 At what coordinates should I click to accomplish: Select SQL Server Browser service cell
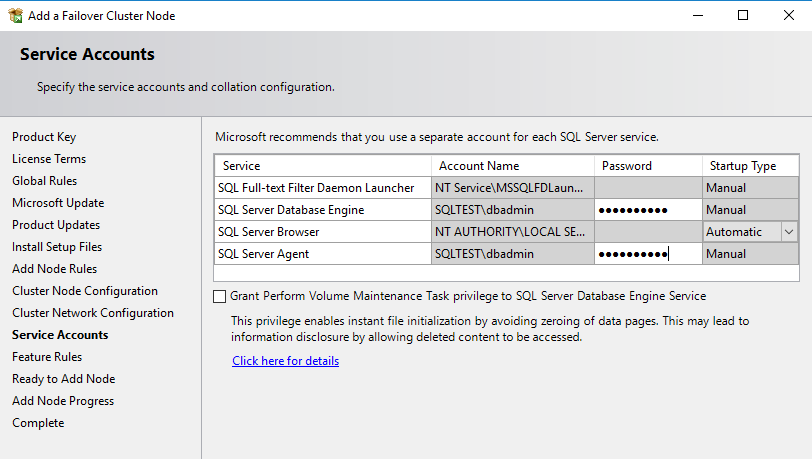point(323,232)
